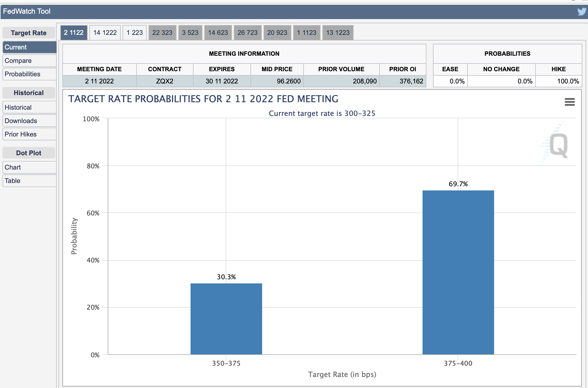
Task: Open the 14 623 meeting tab
Action: (x=218, y=32)
